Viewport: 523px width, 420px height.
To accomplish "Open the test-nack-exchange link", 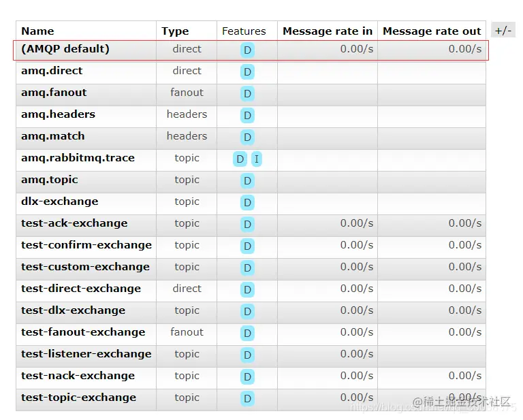I will [x=78, y=376].
